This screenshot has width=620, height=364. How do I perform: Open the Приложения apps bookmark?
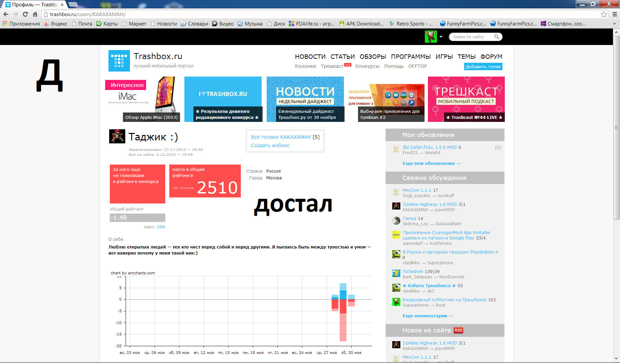coord(21,24)
